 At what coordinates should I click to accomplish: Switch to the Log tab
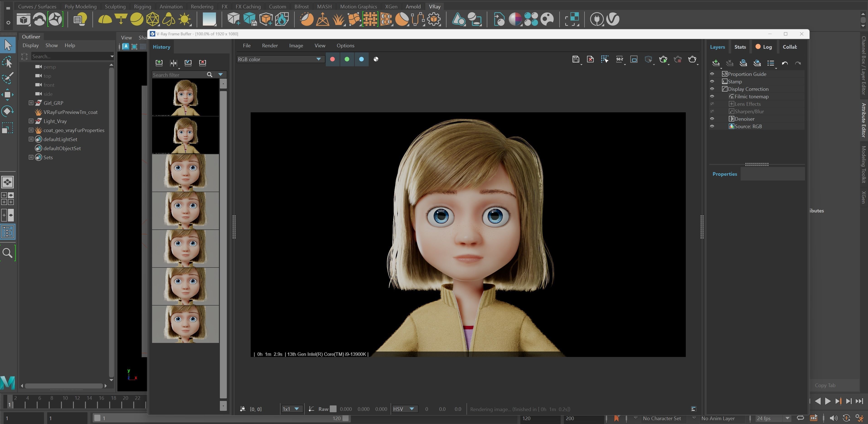[764, 47]
